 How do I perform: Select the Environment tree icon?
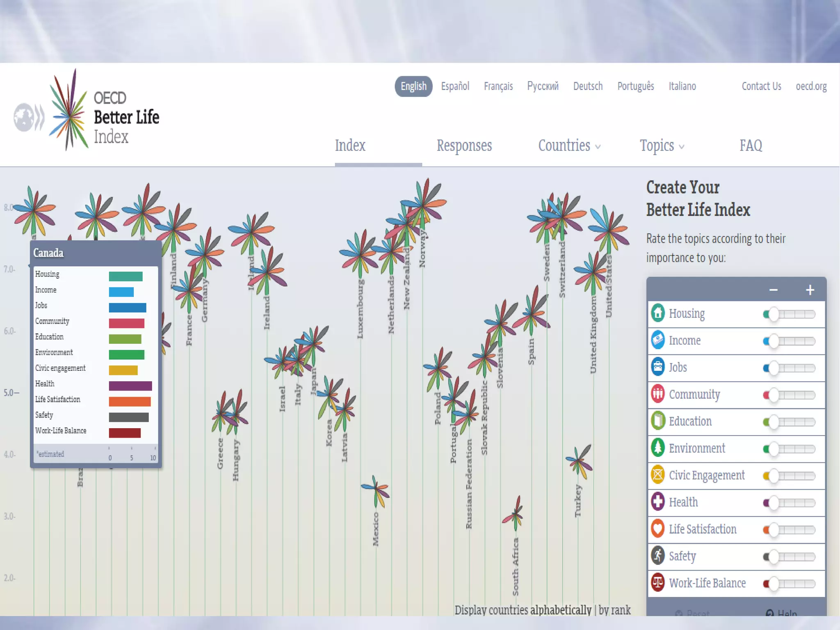coord(658,448)
